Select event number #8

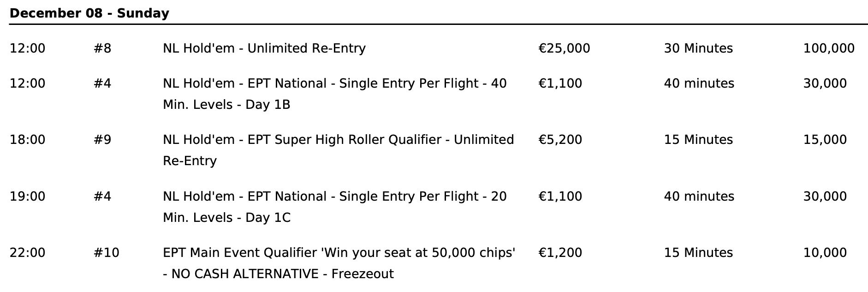[102, 48]
